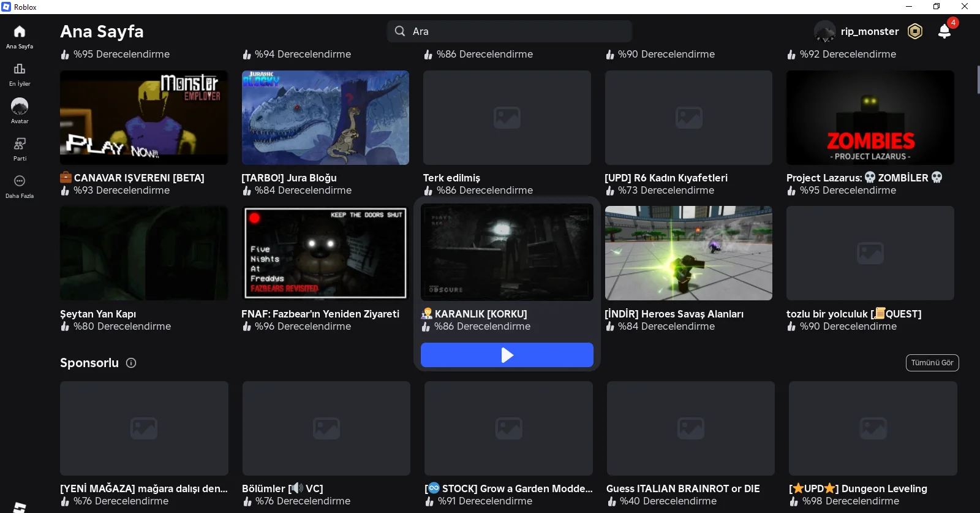Play KARANLIK [KORKU] with blue play button

click(x=507, y=355)
